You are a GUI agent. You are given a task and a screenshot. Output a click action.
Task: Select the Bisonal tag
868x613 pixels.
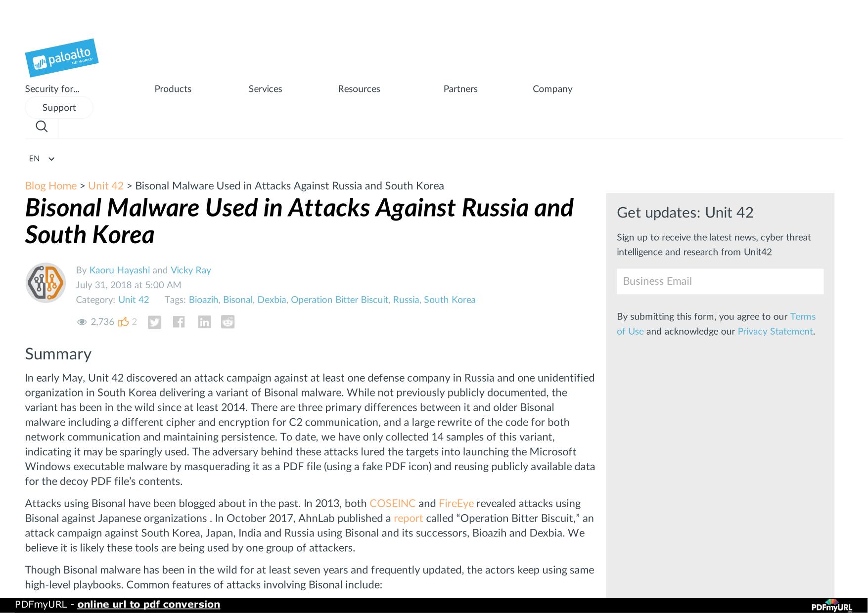[238, 300]
